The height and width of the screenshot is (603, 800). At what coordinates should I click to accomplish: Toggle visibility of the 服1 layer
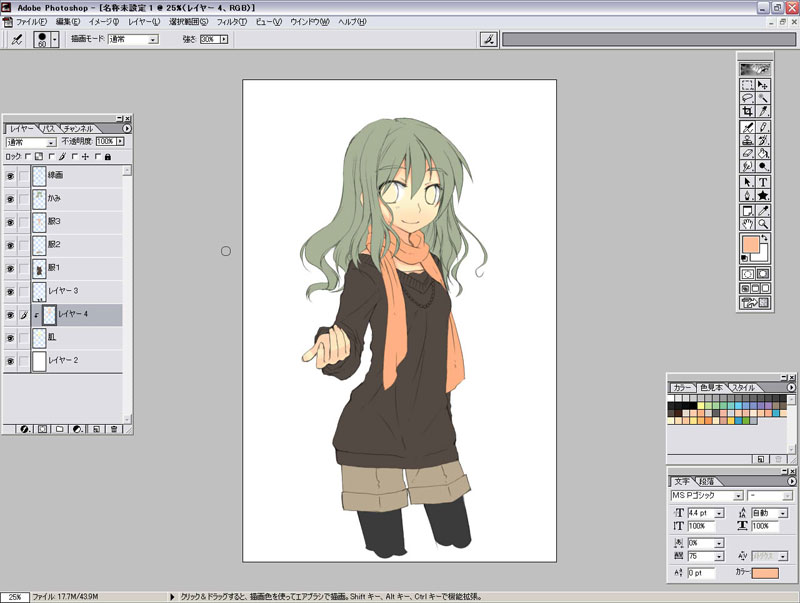(x=10, y=269)
